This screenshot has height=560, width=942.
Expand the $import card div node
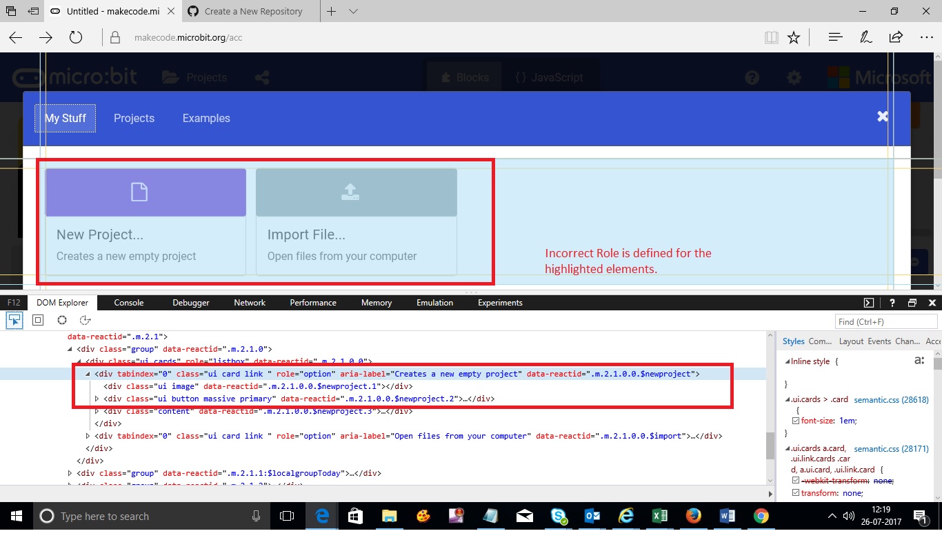(x=88, y=436)
